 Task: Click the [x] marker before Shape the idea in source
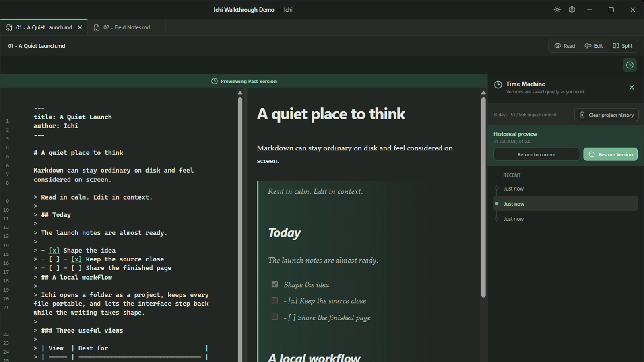(54, 251)
